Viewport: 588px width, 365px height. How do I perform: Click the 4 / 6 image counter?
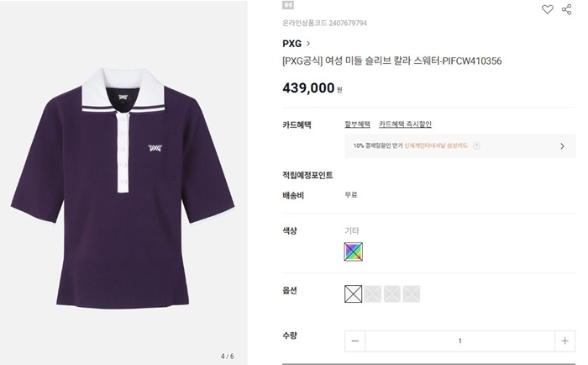tap(227, 356)
